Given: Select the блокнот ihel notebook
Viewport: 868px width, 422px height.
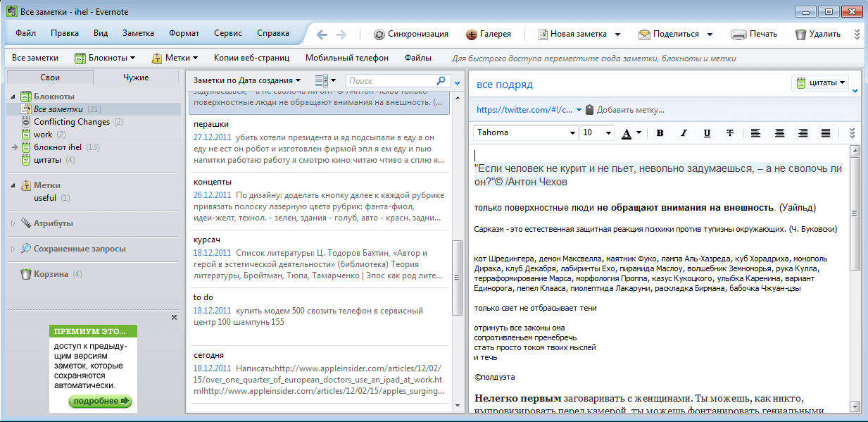Looking at the screenshot, I should click(58, 147).
